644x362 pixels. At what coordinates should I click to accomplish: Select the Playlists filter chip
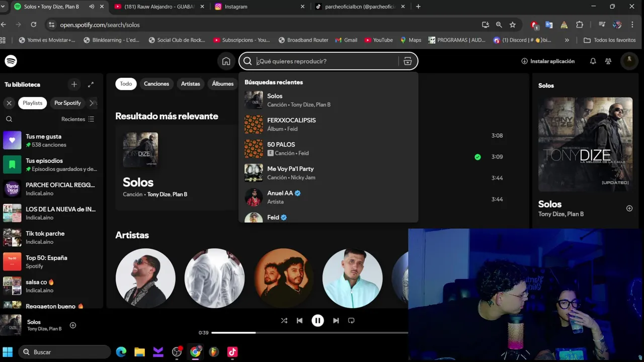point(32,103)
